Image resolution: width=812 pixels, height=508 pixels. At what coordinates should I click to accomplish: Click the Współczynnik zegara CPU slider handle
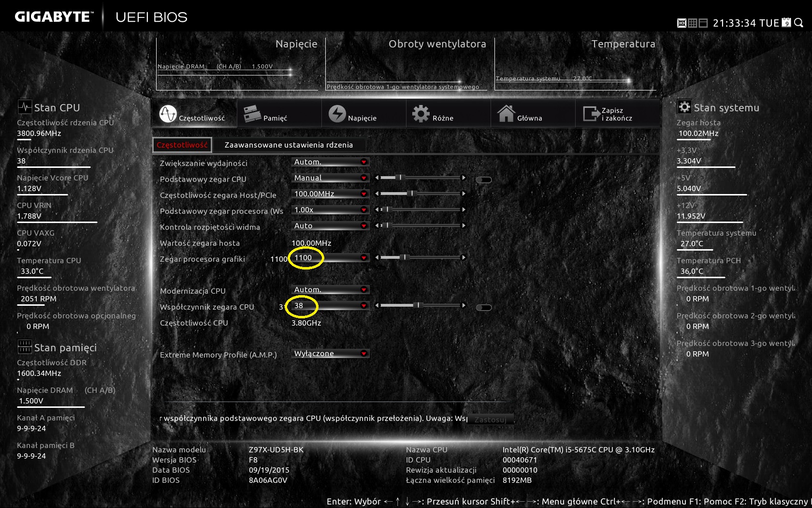tap(418, 306)
